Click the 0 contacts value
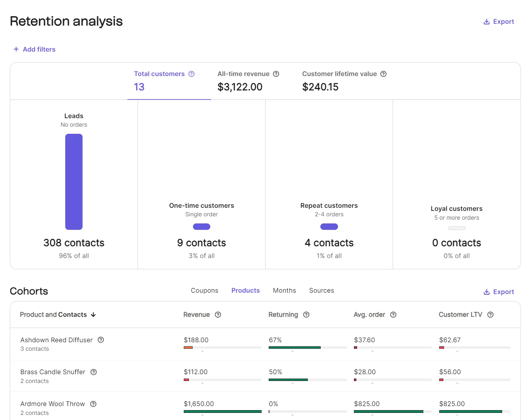This screenshot has height=420, width=532. click(x=457, y=243)
